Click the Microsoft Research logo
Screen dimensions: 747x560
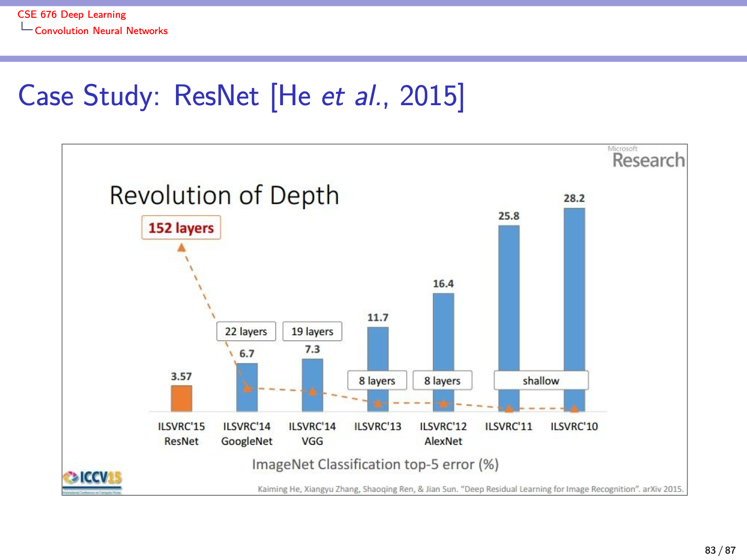647,158
